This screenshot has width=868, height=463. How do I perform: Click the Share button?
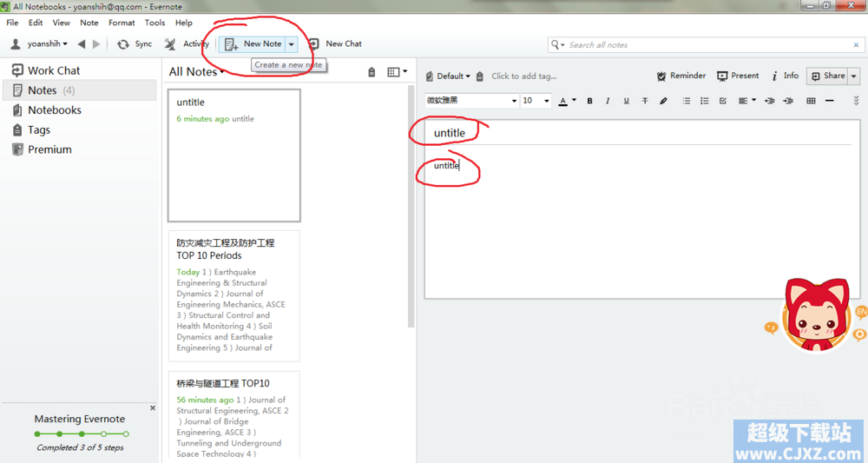827,76
